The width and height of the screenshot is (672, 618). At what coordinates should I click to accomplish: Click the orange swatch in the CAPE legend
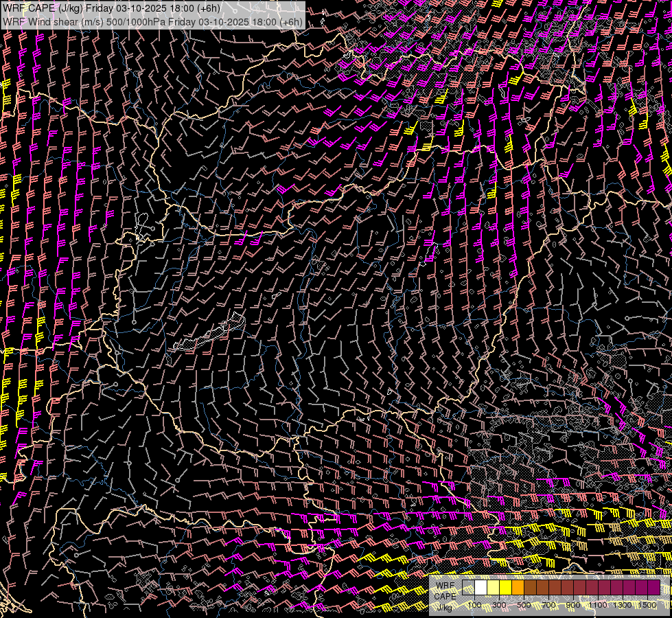pyautogui.click(x=518, y=588)
